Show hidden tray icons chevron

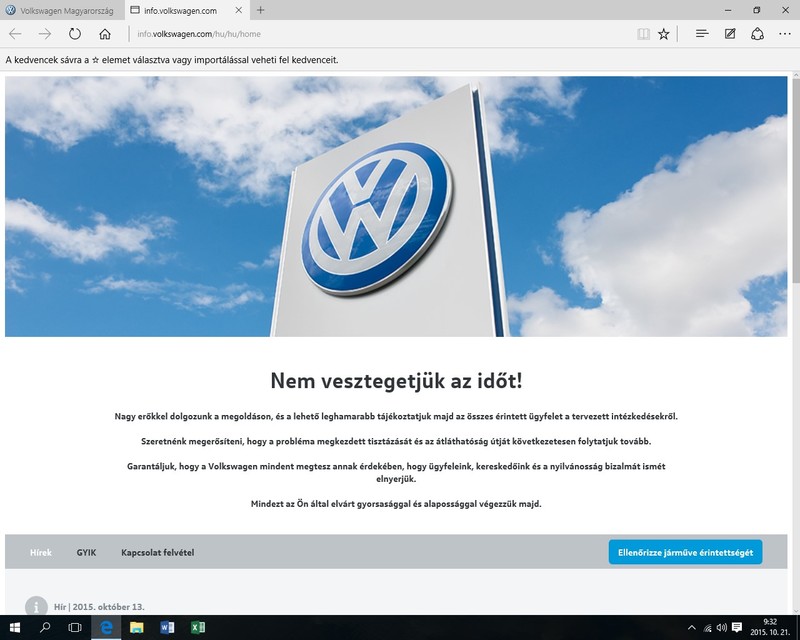(x=691, y=627)
